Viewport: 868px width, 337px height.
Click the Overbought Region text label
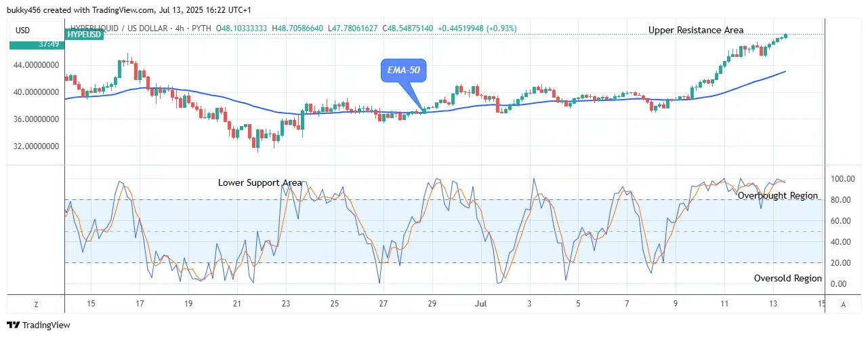778,195
